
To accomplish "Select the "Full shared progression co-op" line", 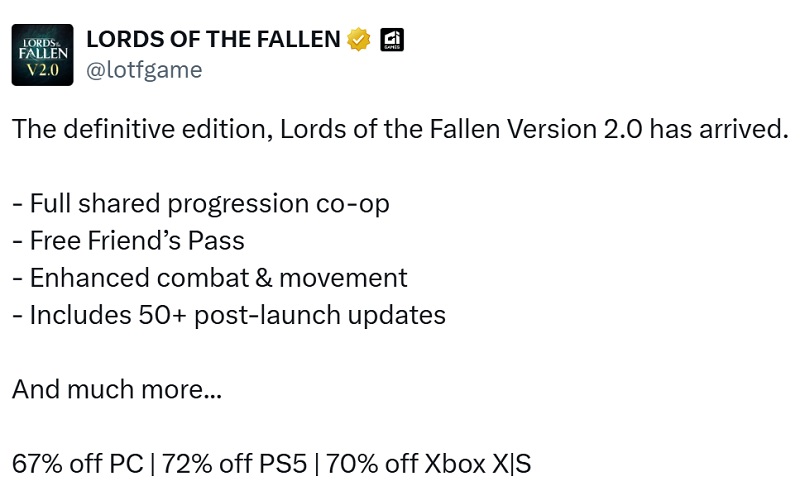I will [201, 204].
